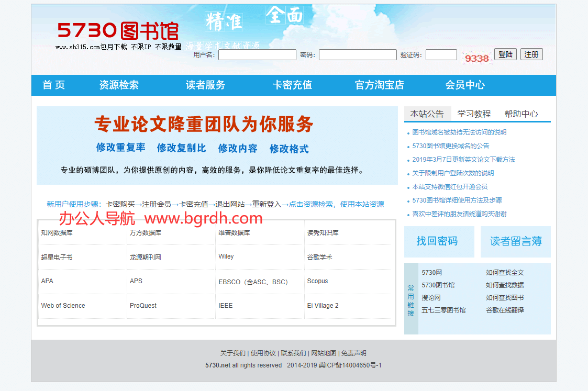Open the 会员中心 menu item
The image size is (588, 391).
pyautogui.click(x=465, y=85)
